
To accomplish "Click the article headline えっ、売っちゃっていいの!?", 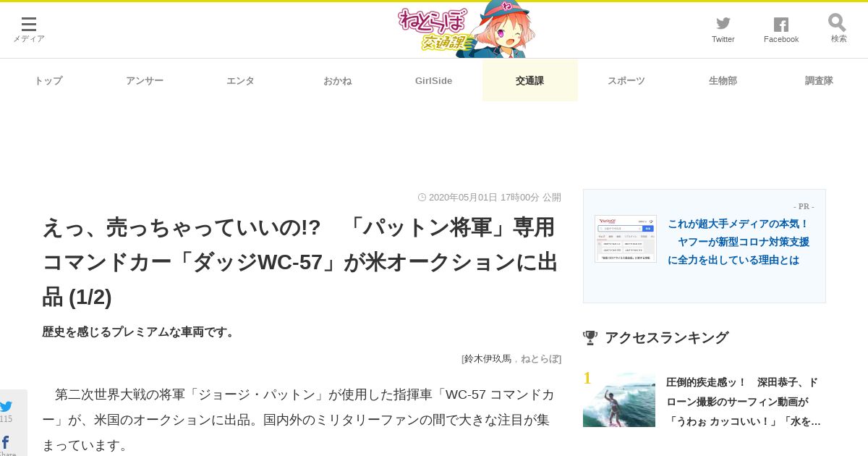I will [x=299, y=261].
